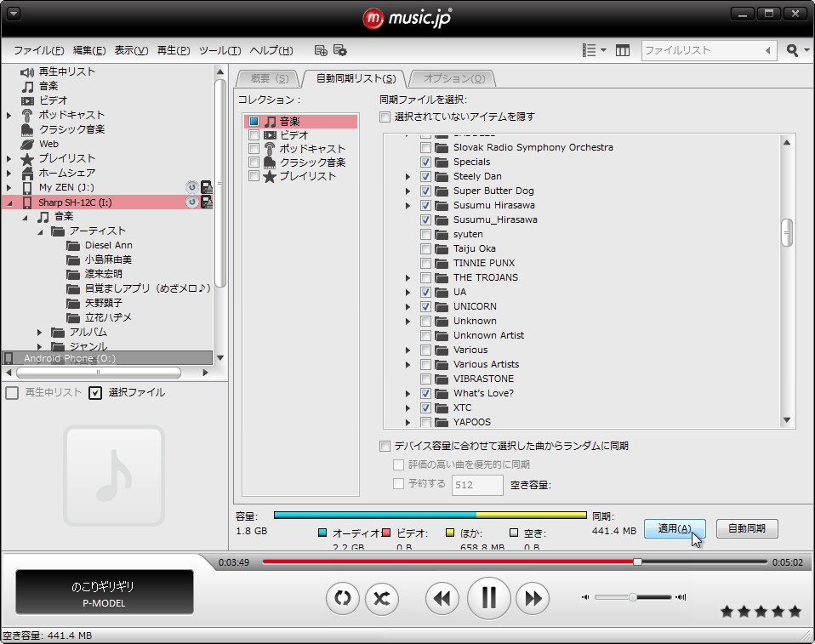The height and width of the screenshot is (644, 815).
Task: Select Android Phone (O:) device bar
Action: coord(107,358)
